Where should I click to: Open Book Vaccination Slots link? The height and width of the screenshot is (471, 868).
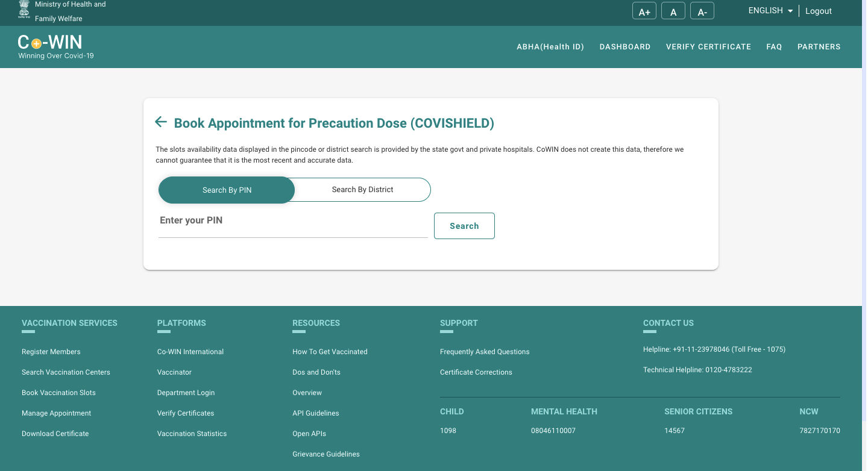click(x=58, y=393)
